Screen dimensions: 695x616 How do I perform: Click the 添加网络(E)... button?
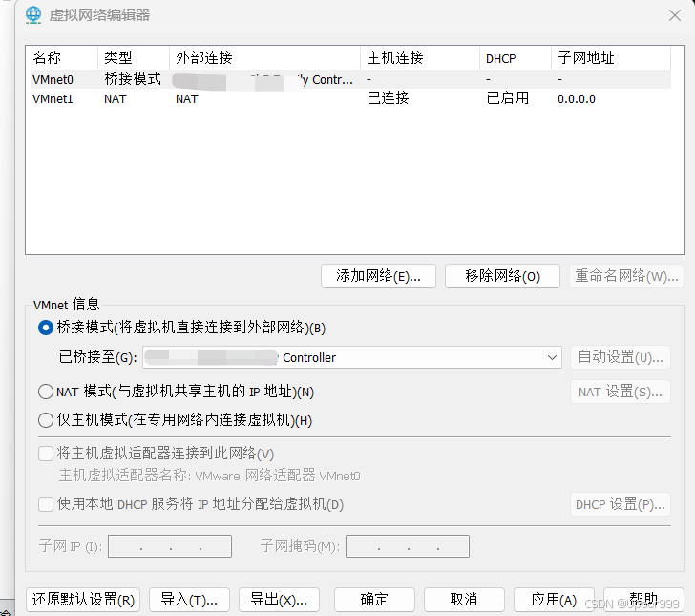coord(378,276)
